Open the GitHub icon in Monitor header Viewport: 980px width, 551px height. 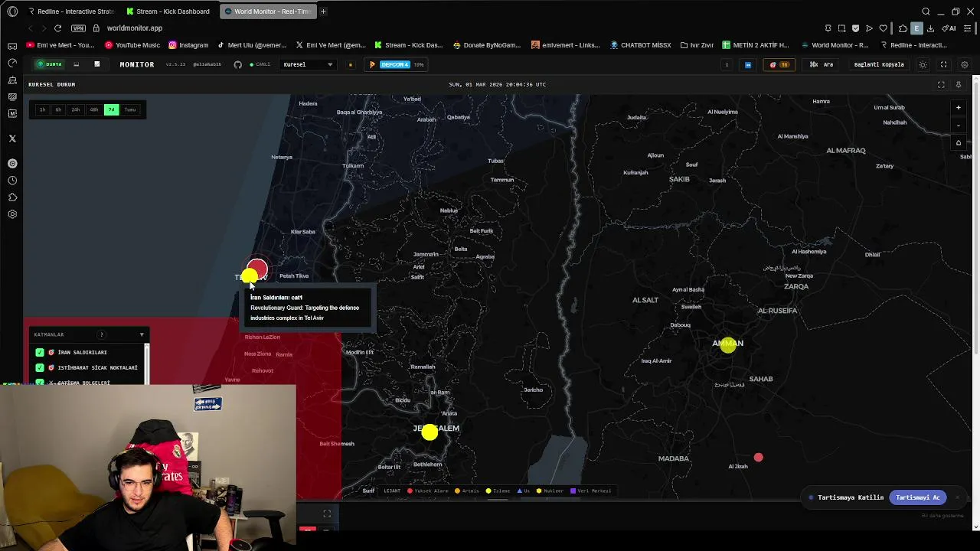click(x=237, y=64)
